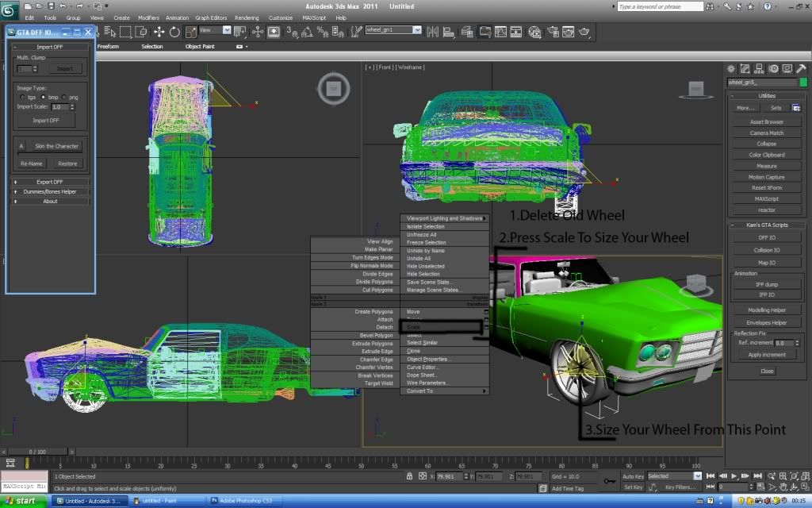Collapse the Import DFF rollout

coord(50,47)
